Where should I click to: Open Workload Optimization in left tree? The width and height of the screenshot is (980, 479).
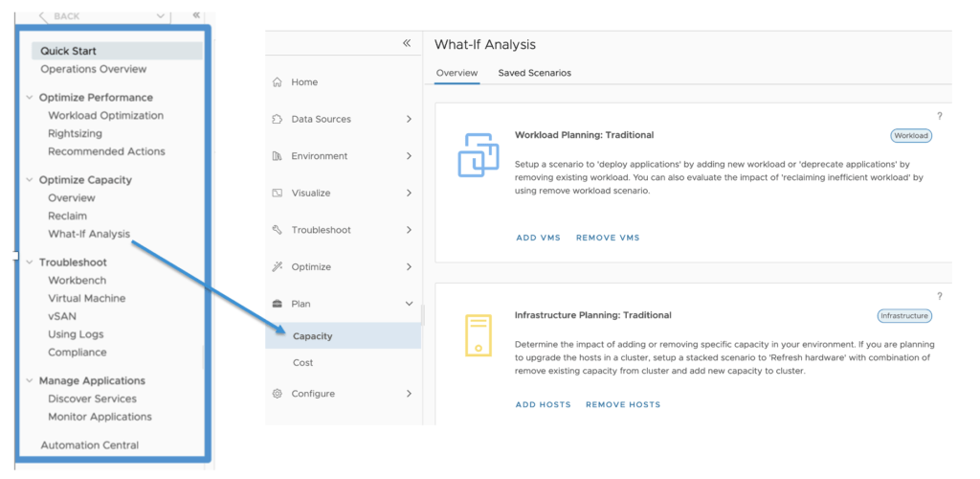[x=105, y=116]
